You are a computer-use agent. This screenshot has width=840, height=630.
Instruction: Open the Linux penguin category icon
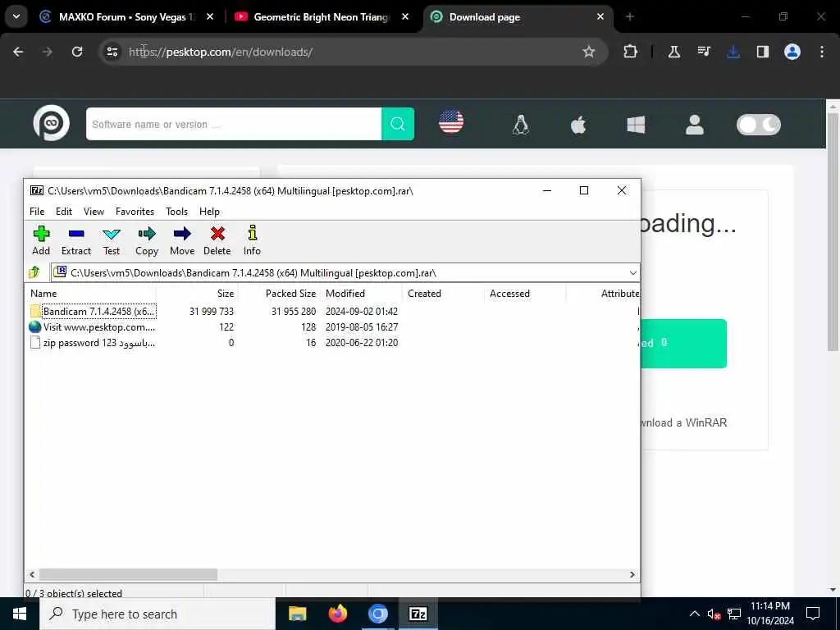click(521, 126)
